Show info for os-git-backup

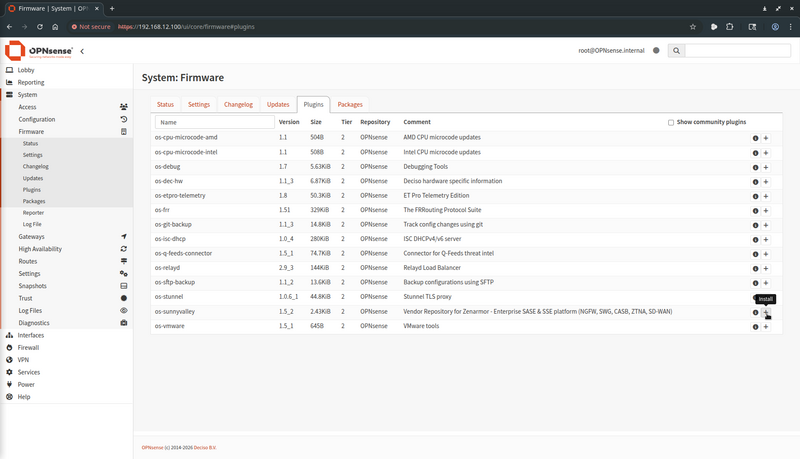point(756,225)
